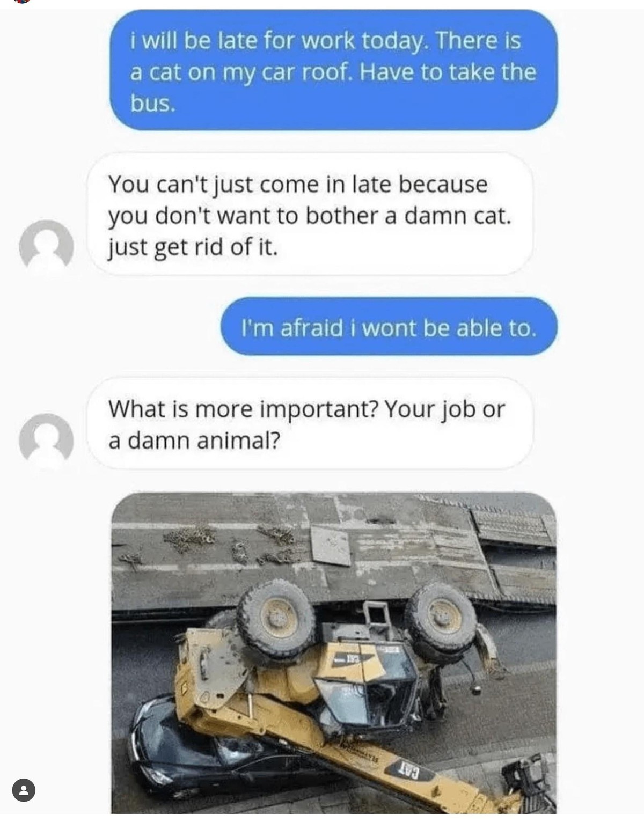Click the profile picture at top left corner
Viewport: 644px width, 822px height.
21,2
